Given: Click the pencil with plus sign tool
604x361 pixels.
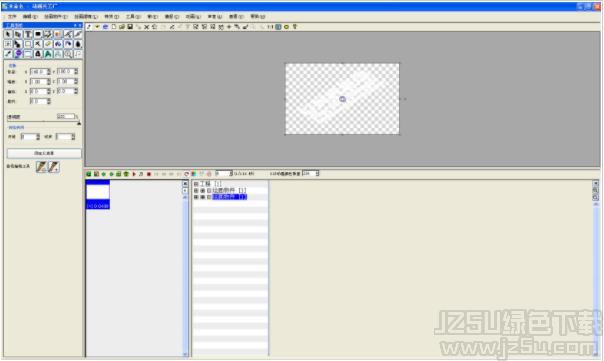Looking at the screenshot, I should (x=54, y=167).
